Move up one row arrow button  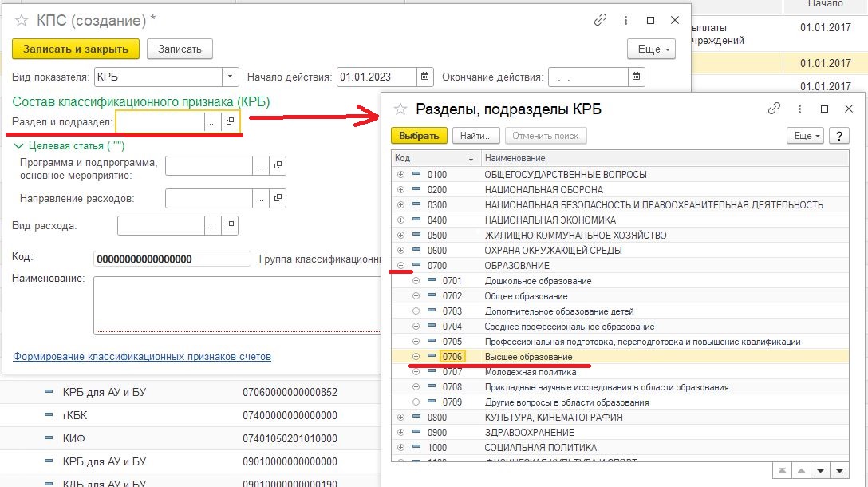801,471
